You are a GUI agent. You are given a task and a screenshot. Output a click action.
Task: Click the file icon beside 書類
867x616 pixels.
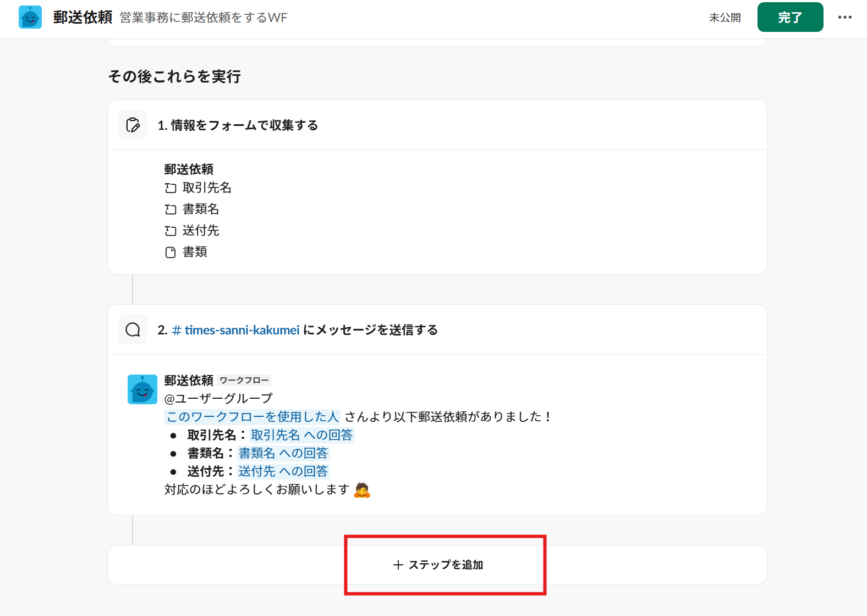pyautogui.click(x=171, y=252)
